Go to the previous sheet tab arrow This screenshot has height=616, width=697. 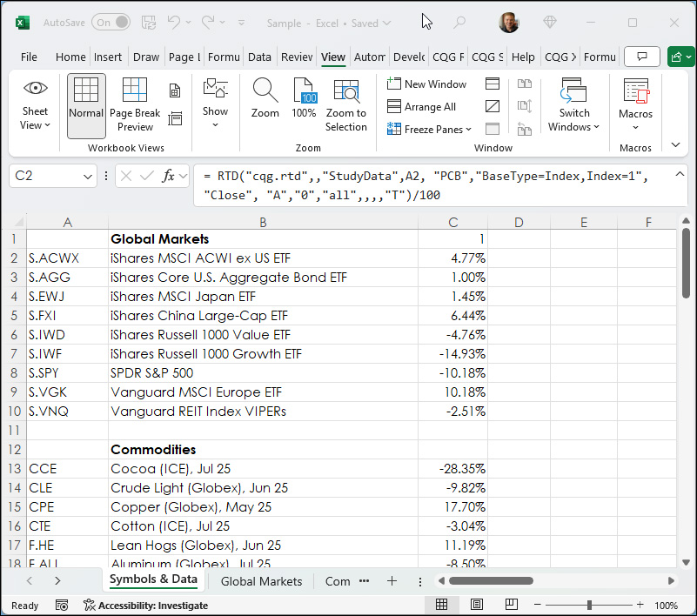[x=30, y=581]
